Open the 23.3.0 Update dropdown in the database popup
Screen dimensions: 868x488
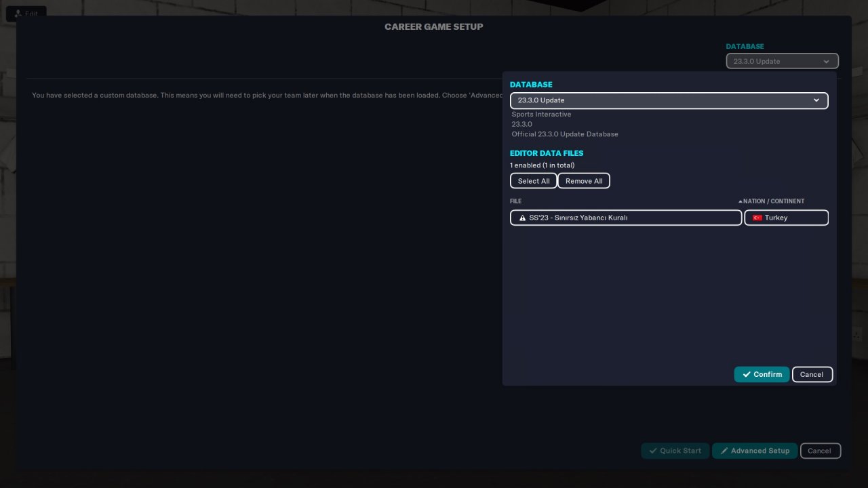(x=669, y=100)
